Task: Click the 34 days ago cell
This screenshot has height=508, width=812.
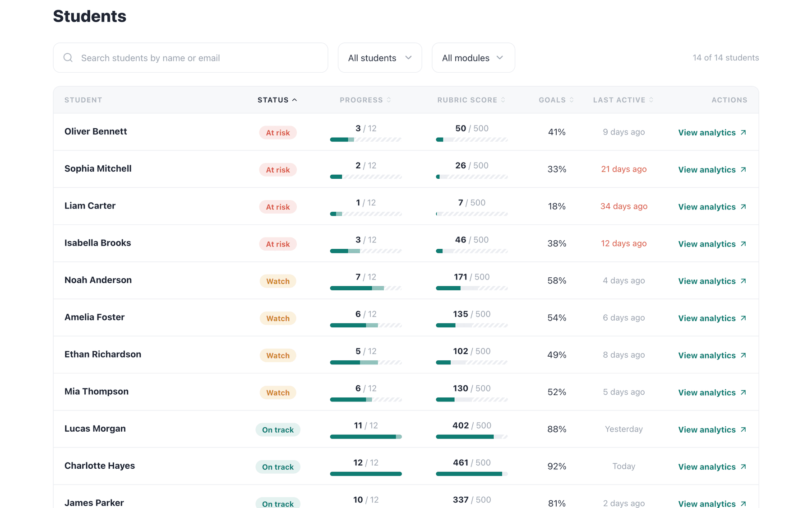Action: tap(624, 206)
